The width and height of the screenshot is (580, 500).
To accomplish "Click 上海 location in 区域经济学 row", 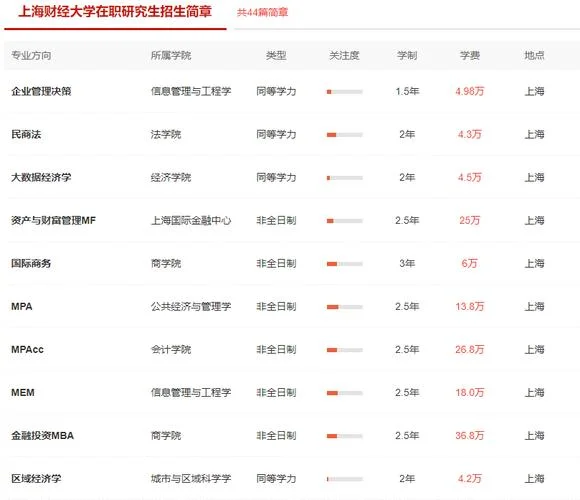I will pos(535,479).
